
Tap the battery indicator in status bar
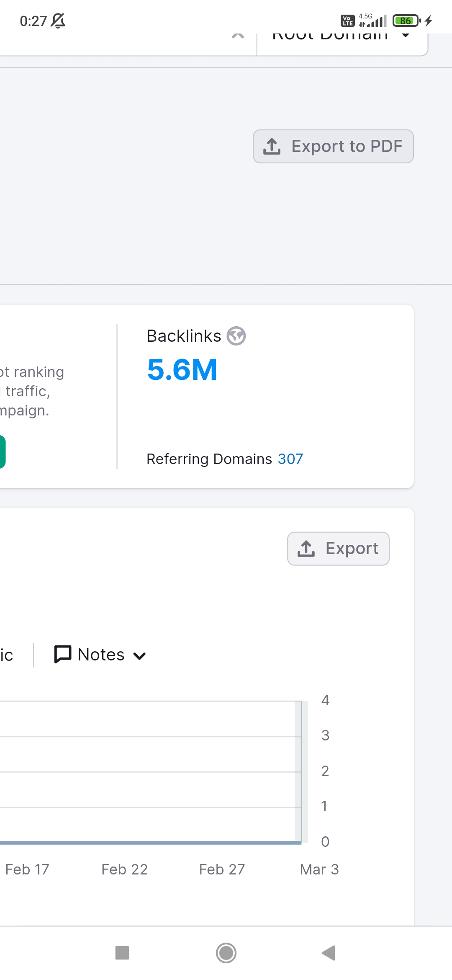[406, 21]
